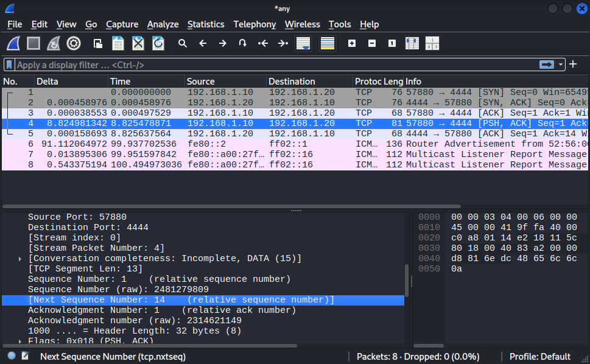Open the display filter history dropdown

561,65
